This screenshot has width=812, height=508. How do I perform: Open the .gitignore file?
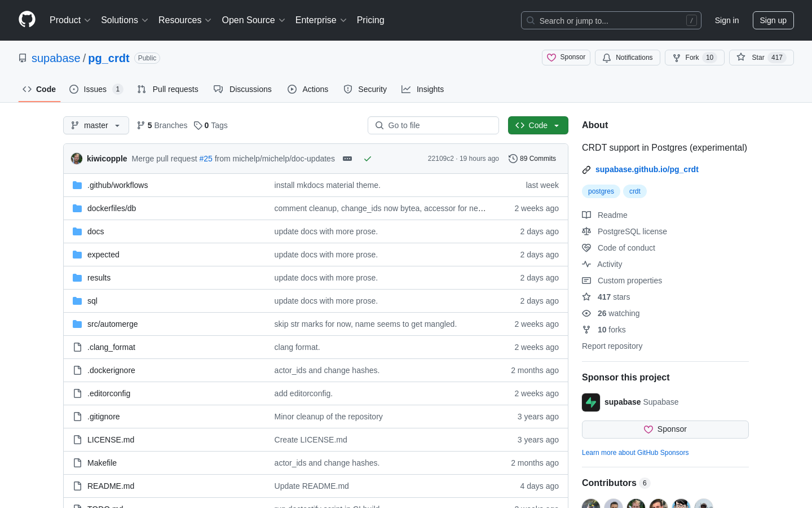click(x=104, y=417)
